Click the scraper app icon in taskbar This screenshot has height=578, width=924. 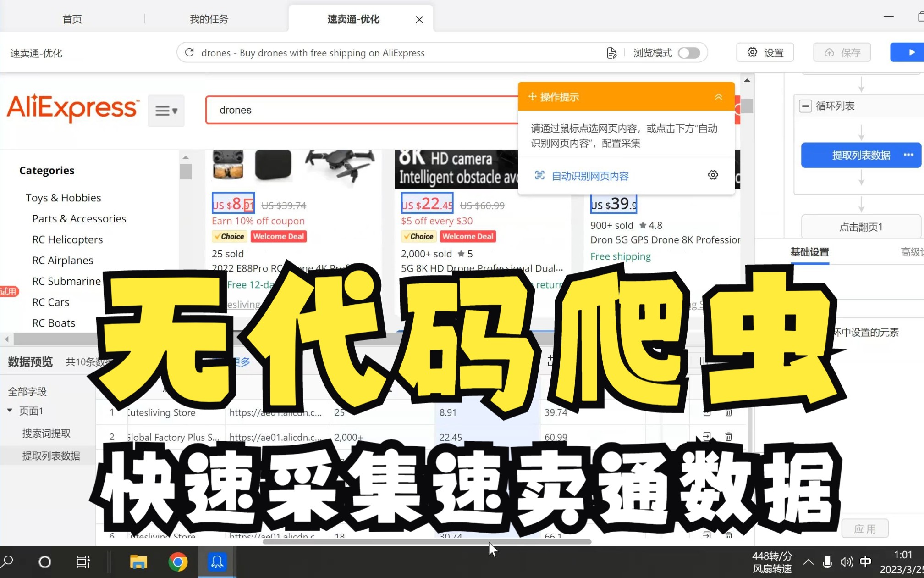[x=217, y=561]
